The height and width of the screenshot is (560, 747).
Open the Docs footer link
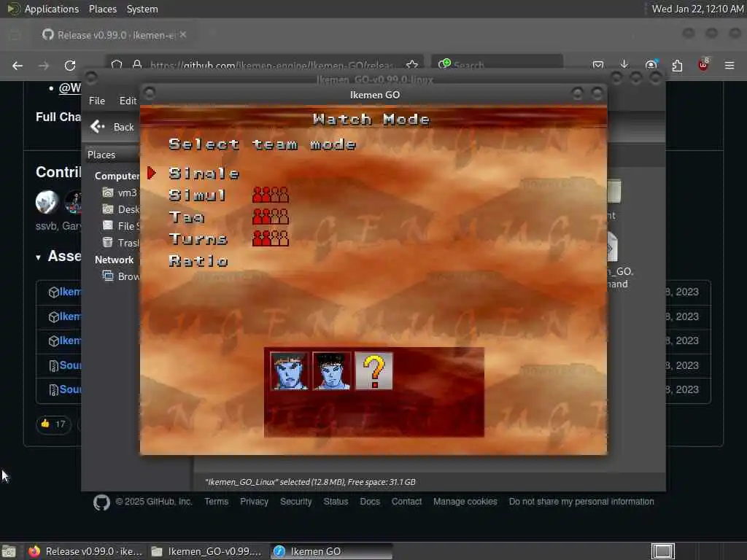pyautogui.click(x=370, y=502)
